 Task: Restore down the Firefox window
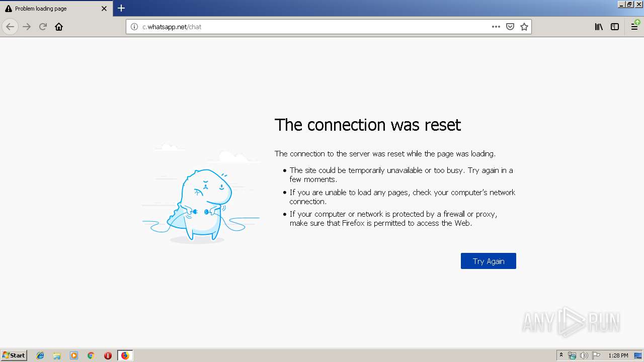click(x=630, y=4)
